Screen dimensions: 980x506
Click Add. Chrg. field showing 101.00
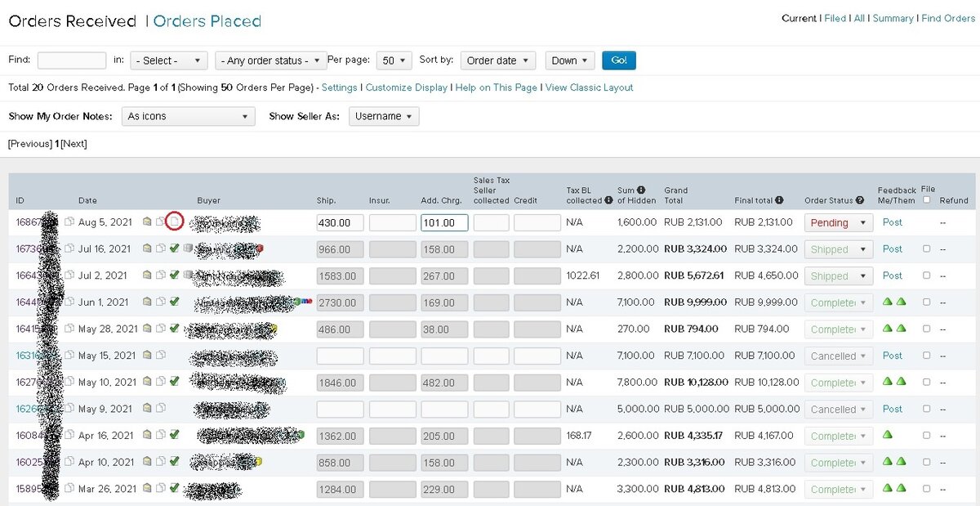click(444, 222)
